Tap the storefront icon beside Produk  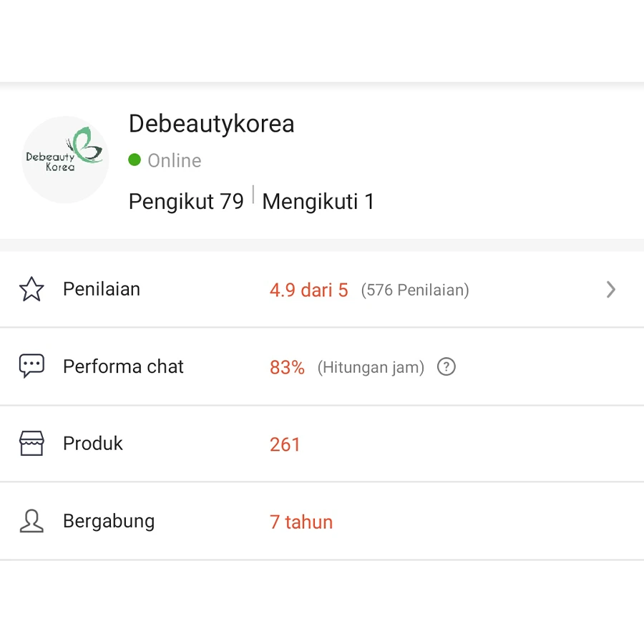31,444
